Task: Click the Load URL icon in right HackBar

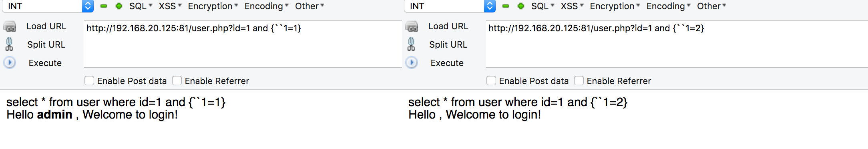Action: [x=412, y=26]
